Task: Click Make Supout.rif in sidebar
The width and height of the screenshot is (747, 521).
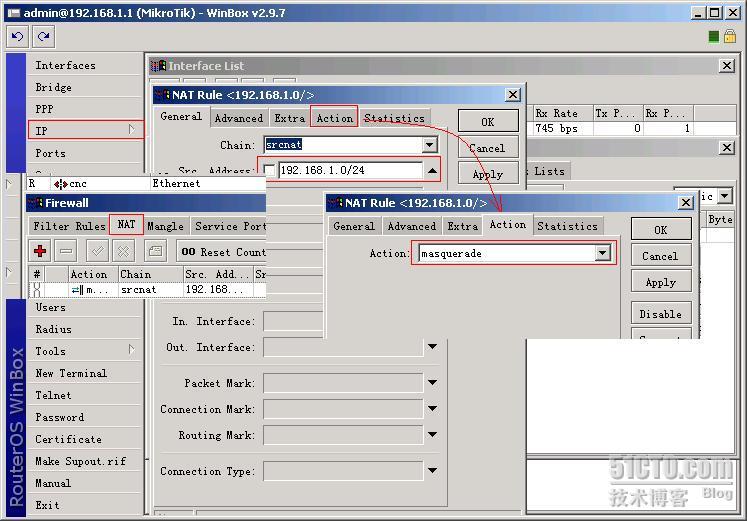Action: point(86,461)
